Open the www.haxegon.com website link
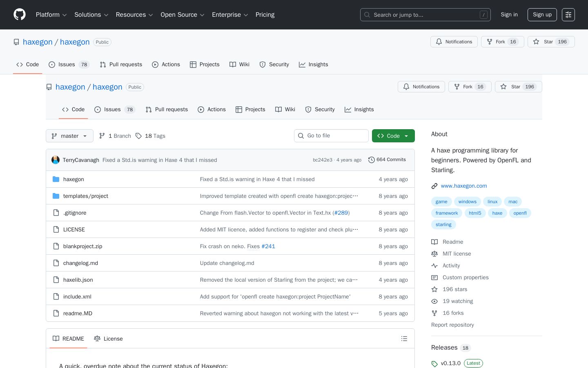This screenshot has height=368, width=588. pyautogui.click(x=464, y=186)
